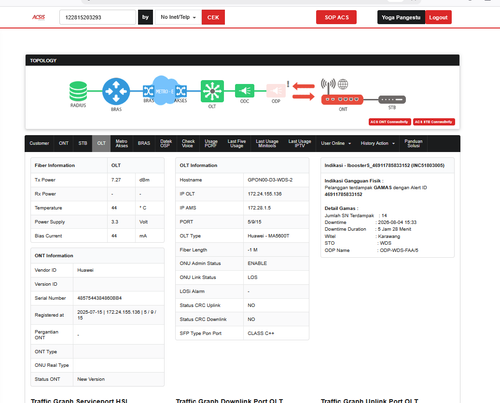Click the Registered at value 2025-07-15

tap(90, 312)
